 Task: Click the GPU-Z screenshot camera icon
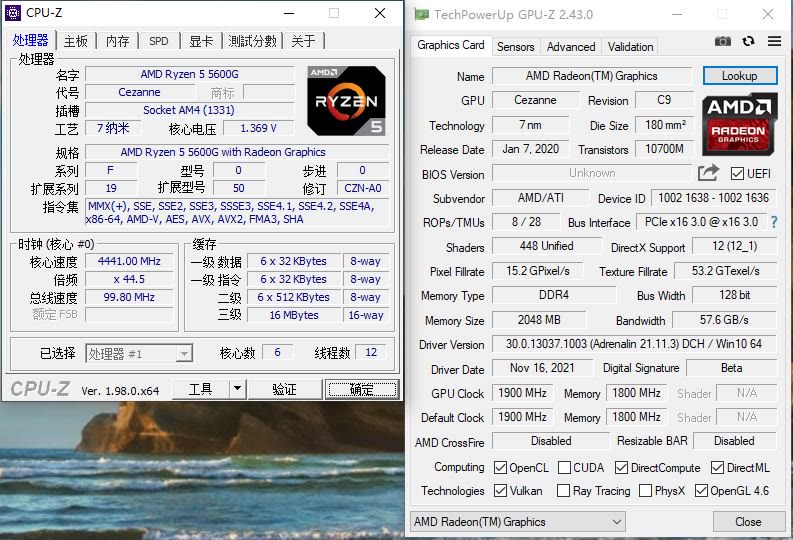click(723, 41)
